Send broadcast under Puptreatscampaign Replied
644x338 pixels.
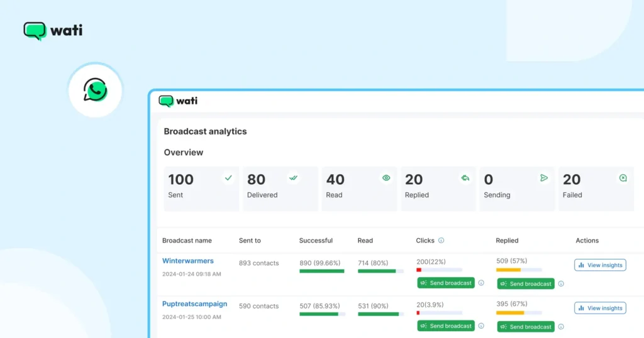[526, 327]
